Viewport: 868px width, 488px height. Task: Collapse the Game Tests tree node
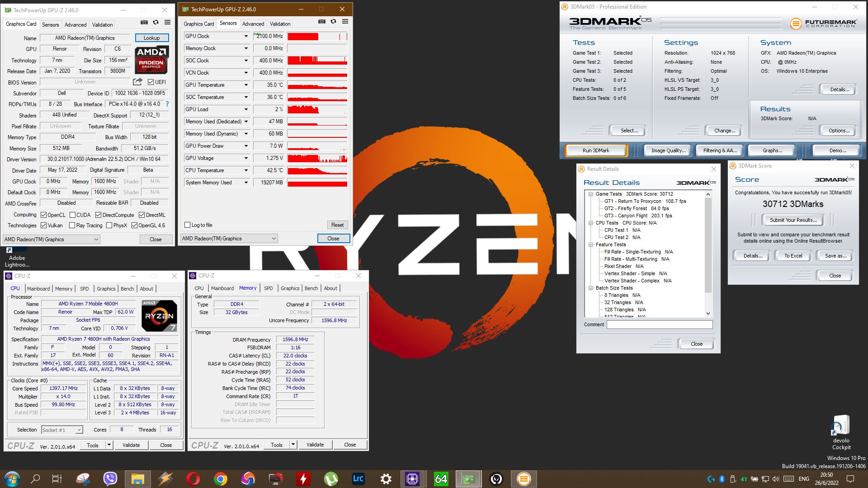click(590, 194)
